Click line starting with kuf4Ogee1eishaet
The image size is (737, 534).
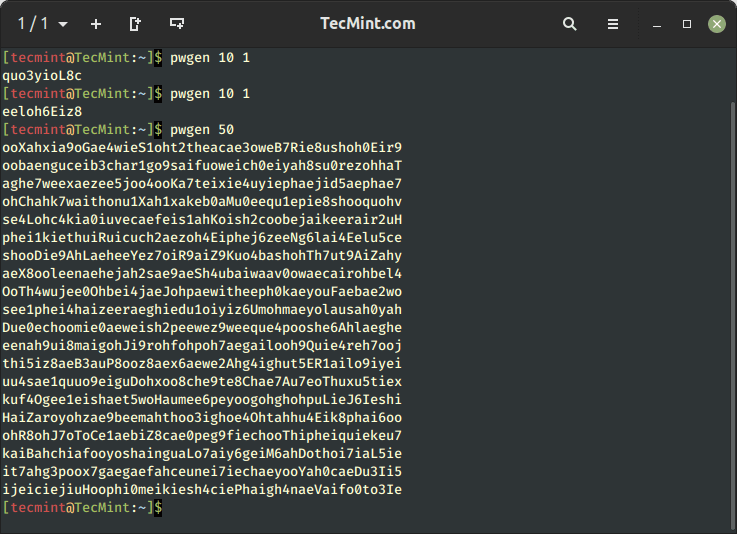click(x=202, y=400)
